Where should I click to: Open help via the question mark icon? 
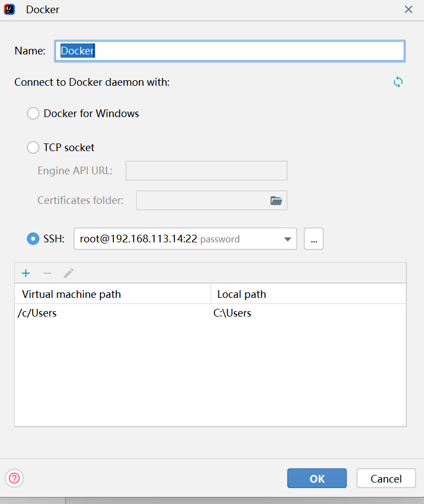point(14,478)
